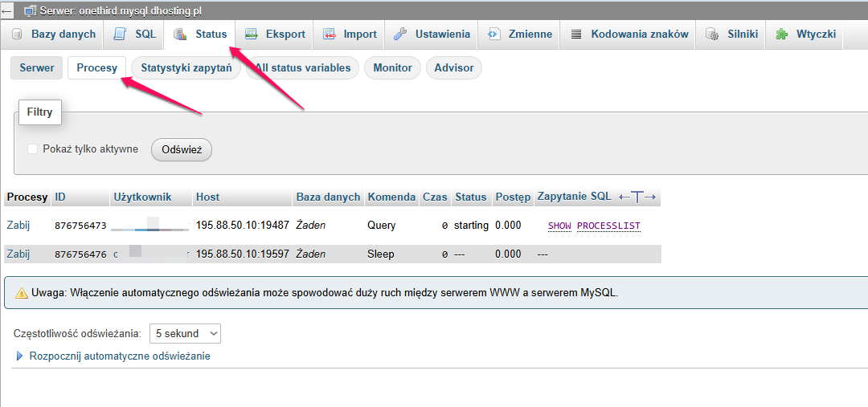
Task: Click Rozpocznij automatyczne odświeżanie link
Action: pyautogui.click(x=120, y=356)
